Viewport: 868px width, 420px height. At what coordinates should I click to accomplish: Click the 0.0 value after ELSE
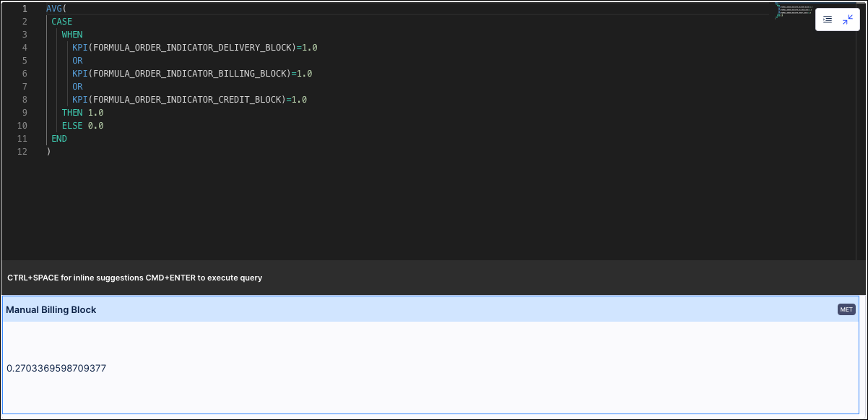point(96,126)
